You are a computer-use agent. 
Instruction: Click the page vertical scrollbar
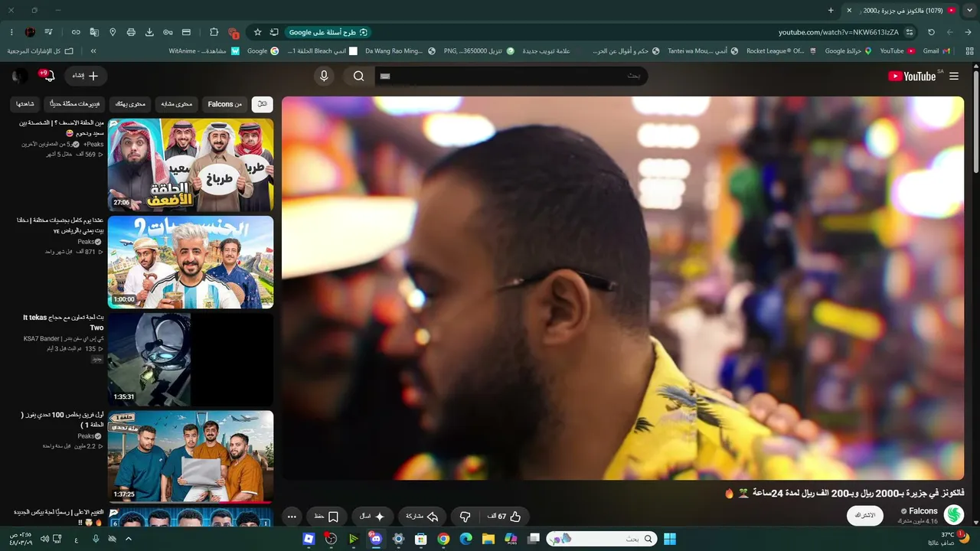(x=975, y=122)
